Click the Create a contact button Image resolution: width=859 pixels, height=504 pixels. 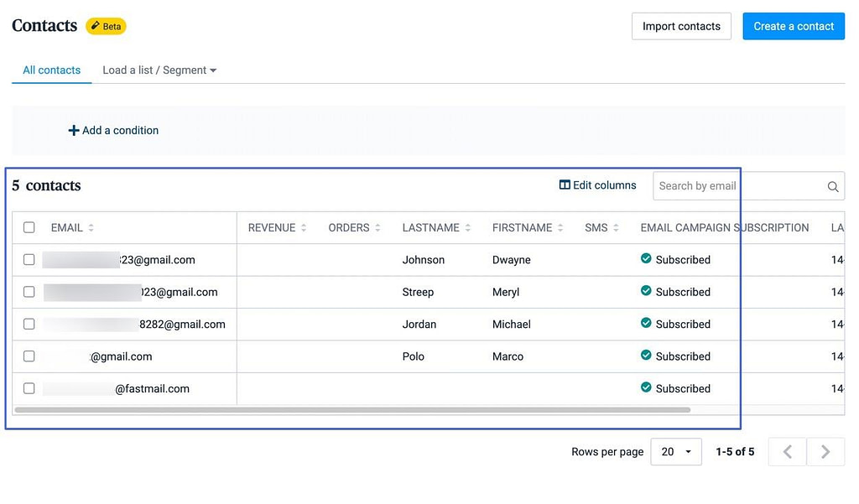click(793, 26)
